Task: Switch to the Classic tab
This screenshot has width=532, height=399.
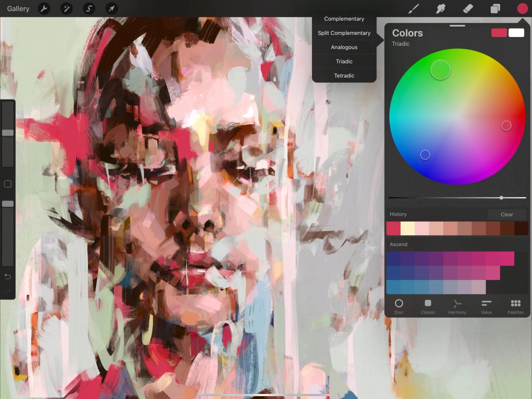Action: (428, 307)
